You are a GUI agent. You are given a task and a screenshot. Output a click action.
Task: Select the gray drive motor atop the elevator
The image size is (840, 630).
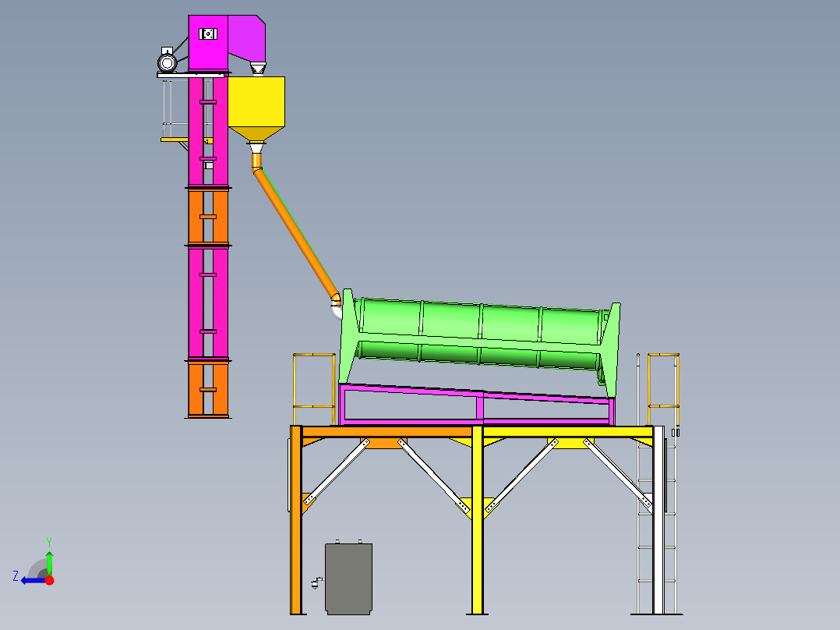167,60
